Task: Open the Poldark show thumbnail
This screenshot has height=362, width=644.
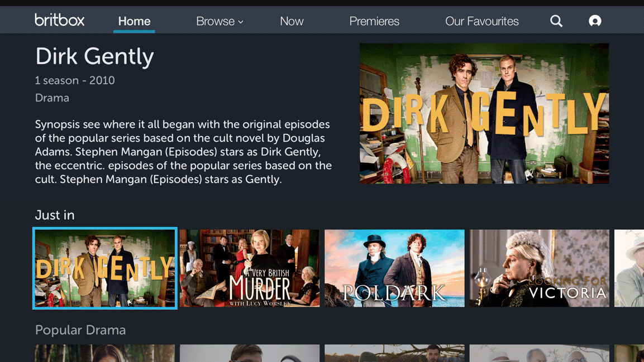Action: [394, 268]
